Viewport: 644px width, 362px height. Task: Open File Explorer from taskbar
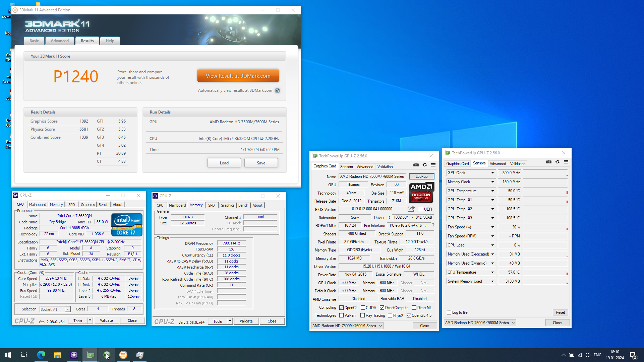58,355
